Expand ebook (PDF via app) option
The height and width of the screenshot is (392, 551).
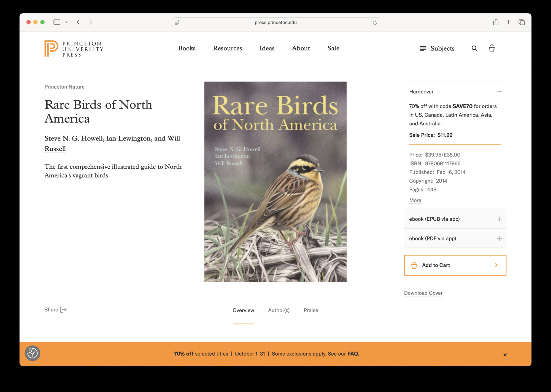pyautogui.click(x=499, y=239)
